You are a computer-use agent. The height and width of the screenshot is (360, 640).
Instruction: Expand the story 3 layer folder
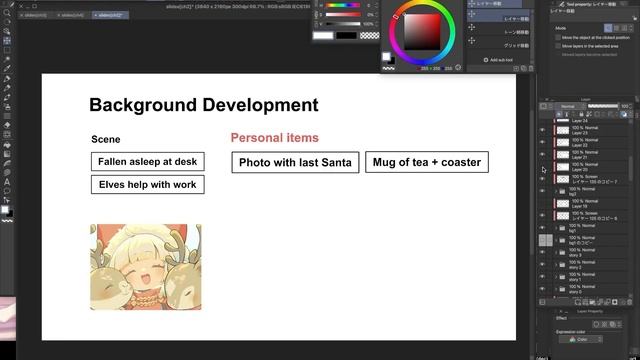tap(556, 253)
